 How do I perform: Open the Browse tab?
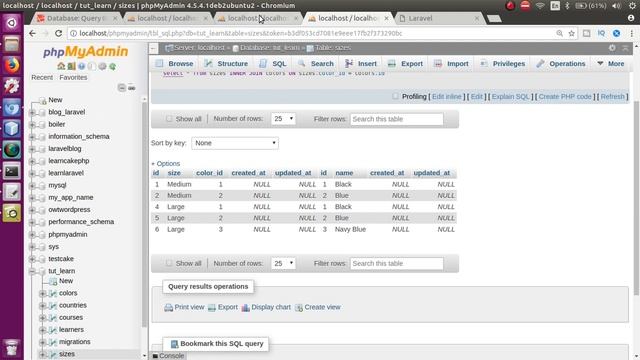[175, 64]
